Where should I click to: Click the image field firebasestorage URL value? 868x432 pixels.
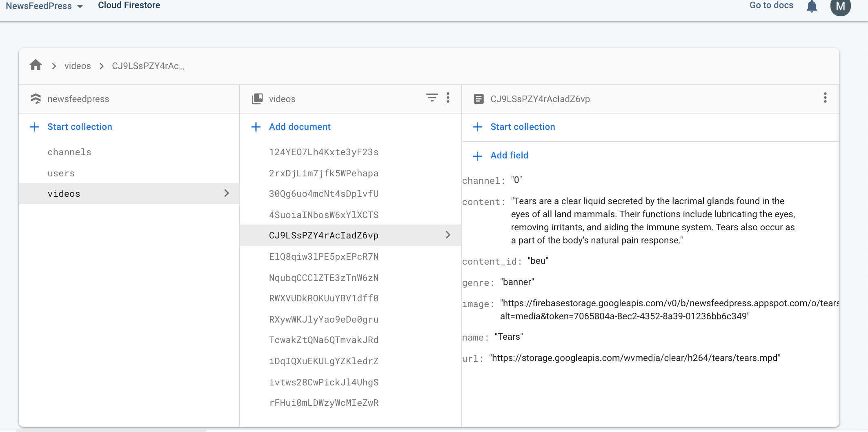point(669,310)
